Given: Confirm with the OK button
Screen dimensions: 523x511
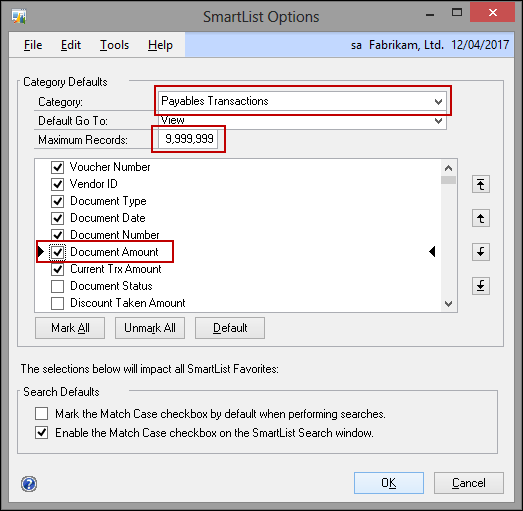Looking at the screenshot, I should (x=389, y=483).
